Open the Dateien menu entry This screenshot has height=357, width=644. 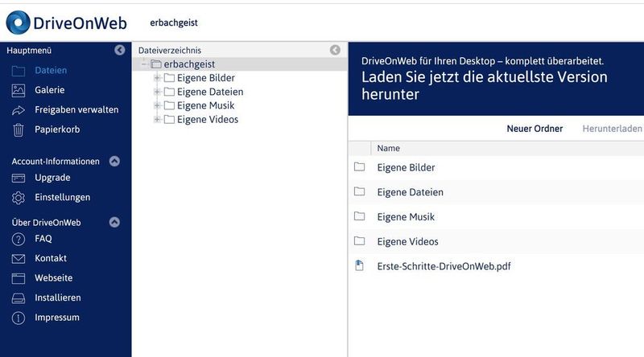click(51, 70)
